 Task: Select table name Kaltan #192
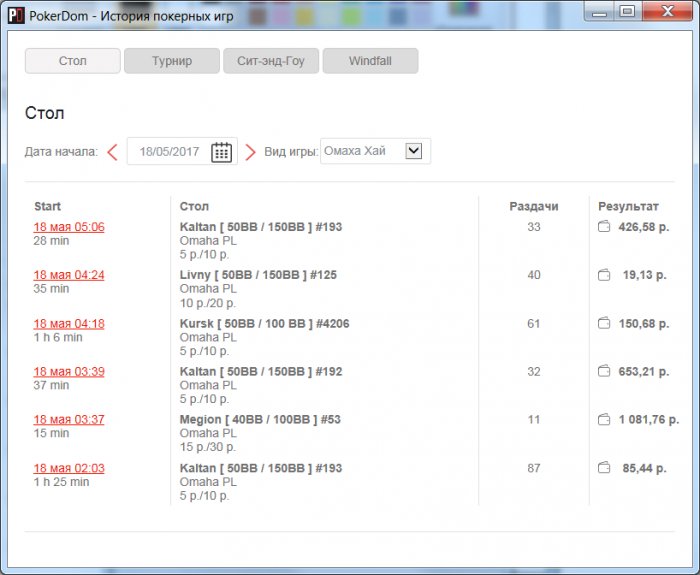261,371
